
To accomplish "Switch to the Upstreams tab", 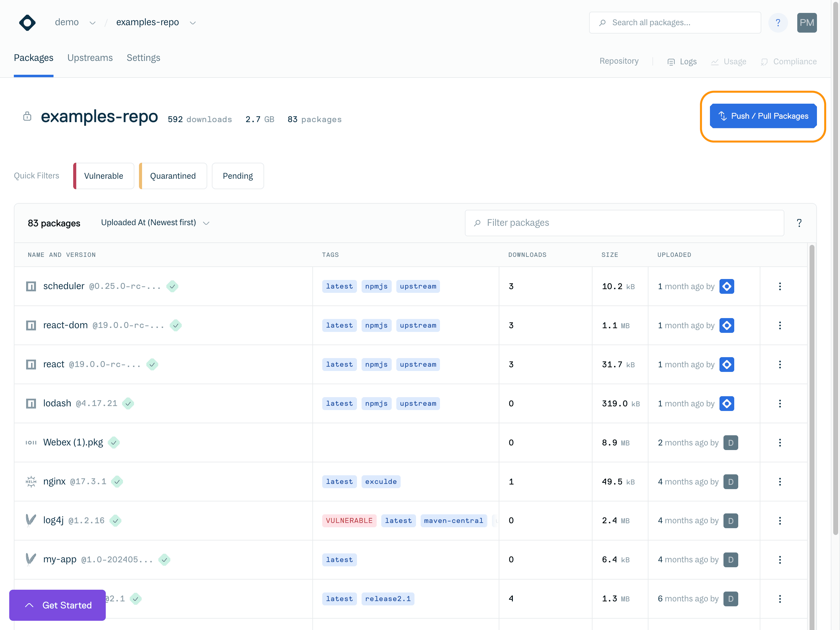I will click(90, 58).
